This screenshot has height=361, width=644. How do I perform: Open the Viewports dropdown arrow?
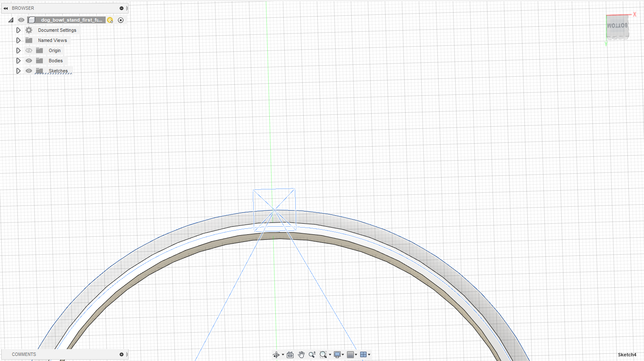point(369,355)
